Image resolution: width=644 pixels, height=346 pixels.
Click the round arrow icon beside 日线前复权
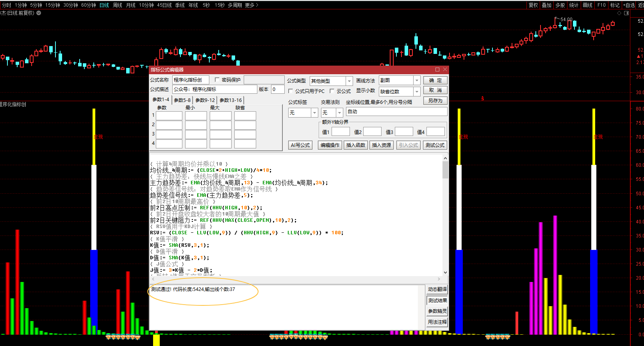click(x=39, y=13)
